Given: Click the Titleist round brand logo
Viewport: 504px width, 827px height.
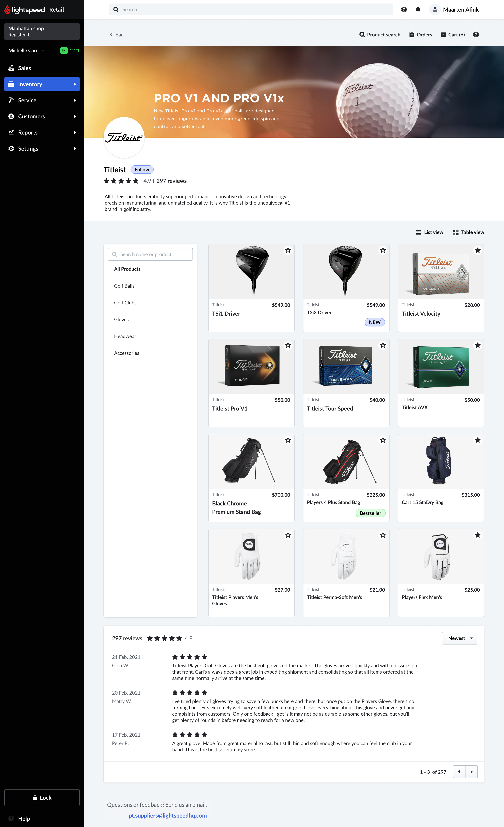Looking at the screenshot, I should pyautogui.click(x=124, y=138).
